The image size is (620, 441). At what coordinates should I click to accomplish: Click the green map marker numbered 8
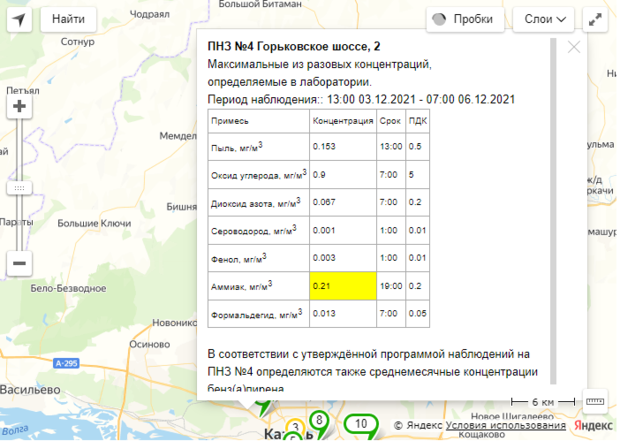(x=318, y=420)
